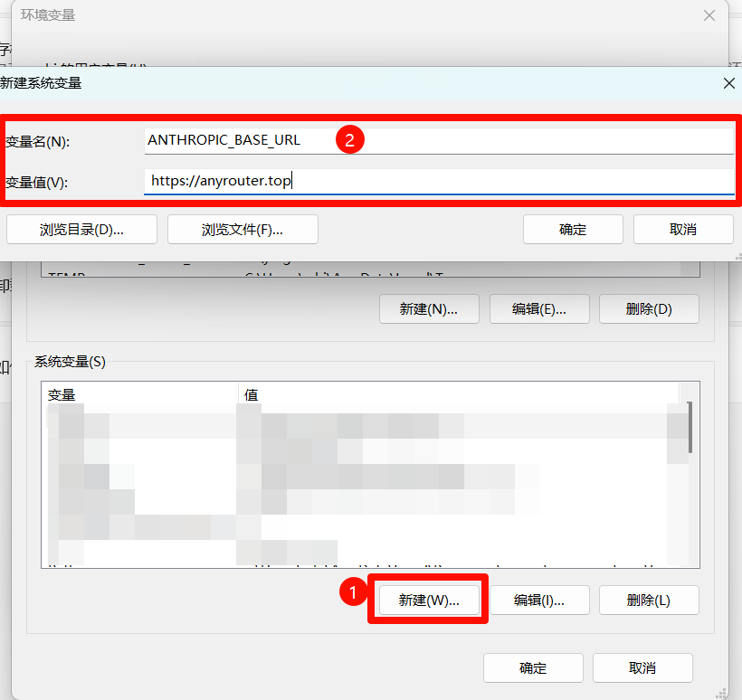
Task: Click 删除(D) in user variables section
Action: pyautogui.click(x=649, y=309)
